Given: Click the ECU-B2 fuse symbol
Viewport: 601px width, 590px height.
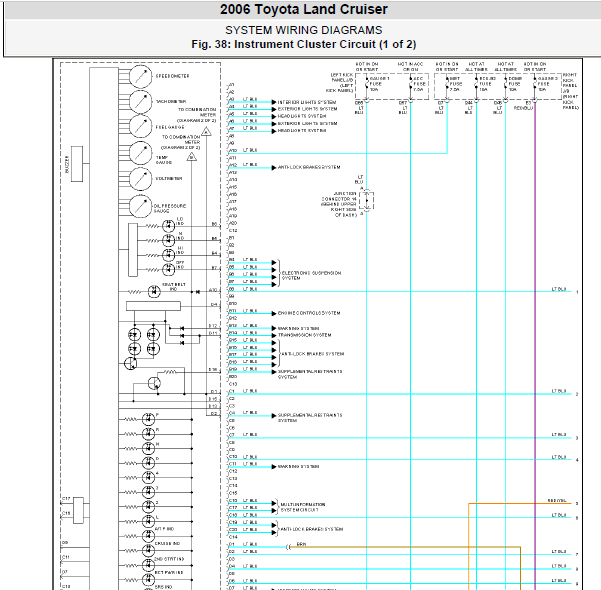Looking at the screenshot, I should click(476, 84).
